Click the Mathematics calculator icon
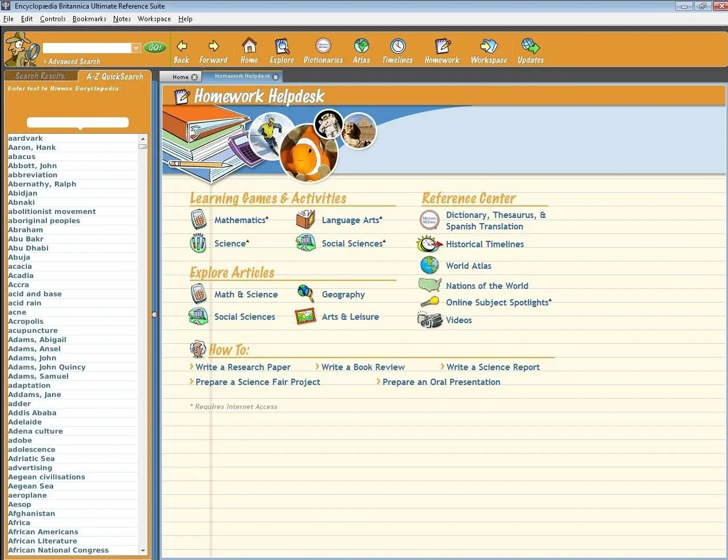Screen dimensions: 728x560 click(x=198, y=220)
